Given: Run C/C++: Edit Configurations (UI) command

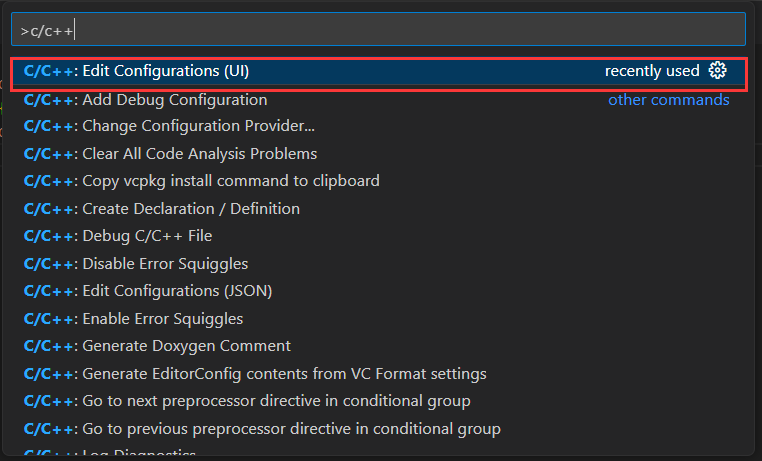Looking at the screenshot, I should (165, 71).
